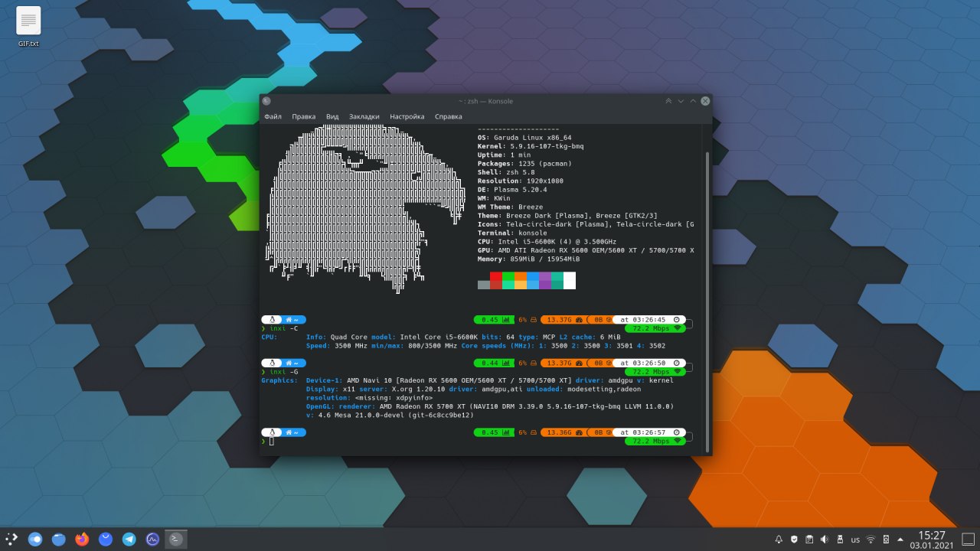Click the '13.36G' orange memory segment
Image resolution: width=980 pixels, height=551 pixels.
pos(563,432)
